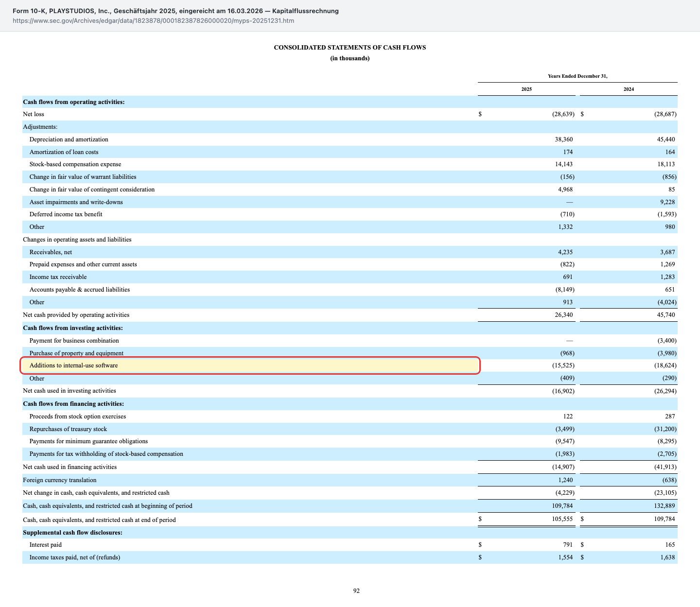Select 'Amortization of loan costs' label
700x607 pixels.
[x=64, y=152]
